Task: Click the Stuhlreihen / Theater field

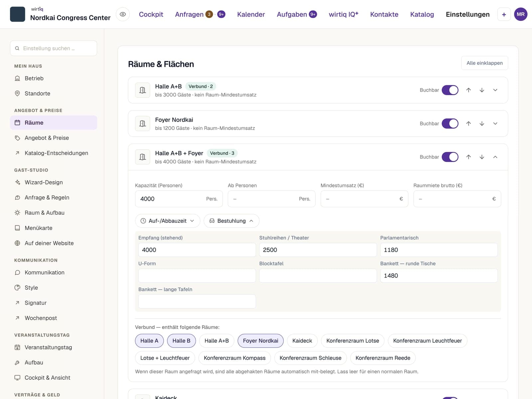Action: pyautogui.click(x=318, y=250)
